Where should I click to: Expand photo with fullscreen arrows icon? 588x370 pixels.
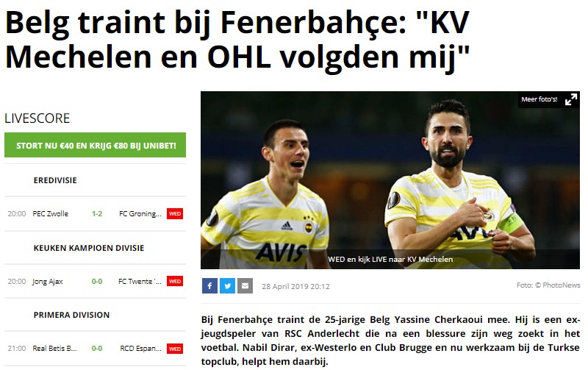tap(571, 99)
